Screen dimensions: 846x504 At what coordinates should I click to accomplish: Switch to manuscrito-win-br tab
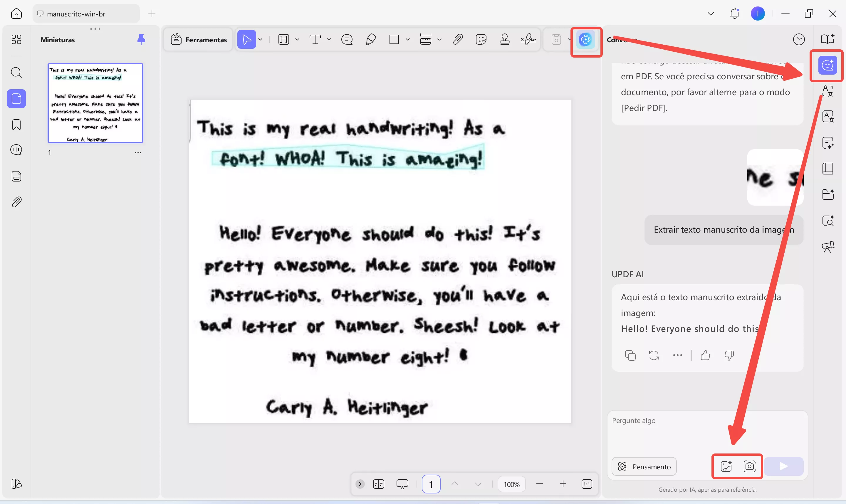tap(76, 14)
